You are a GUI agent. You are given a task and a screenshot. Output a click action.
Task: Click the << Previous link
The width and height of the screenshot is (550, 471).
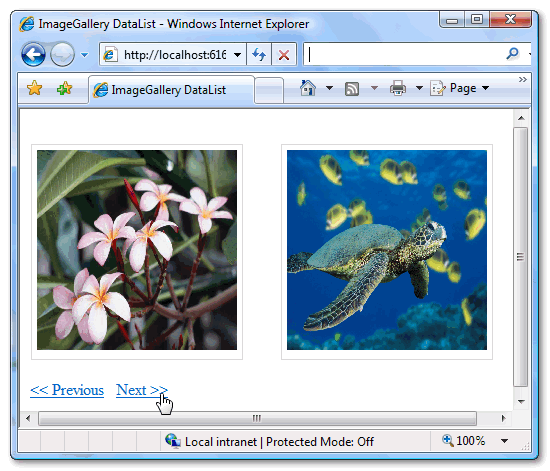pyautogui.click(x=67, y=390)
